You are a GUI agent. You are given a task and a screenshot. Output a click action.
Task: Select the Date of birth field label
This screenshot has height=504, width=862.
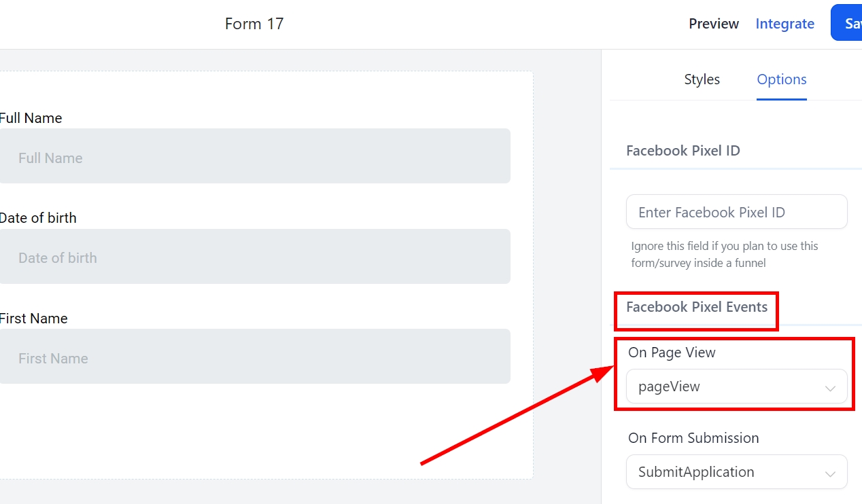click(38, 218)
